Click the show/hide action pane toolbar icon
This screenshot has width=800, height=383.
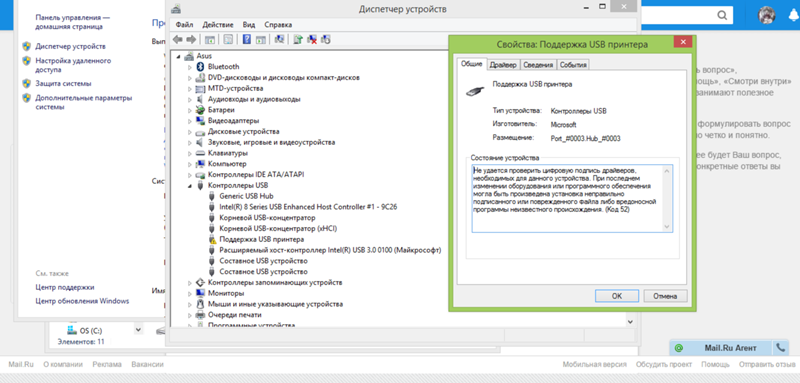tap(260, 39)
